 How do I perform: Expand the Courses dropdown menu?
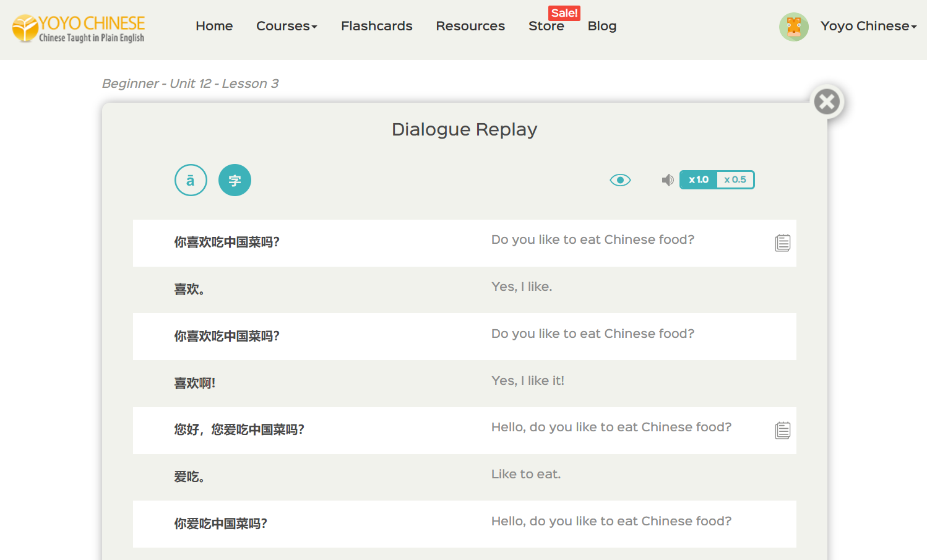coord(287,26)
